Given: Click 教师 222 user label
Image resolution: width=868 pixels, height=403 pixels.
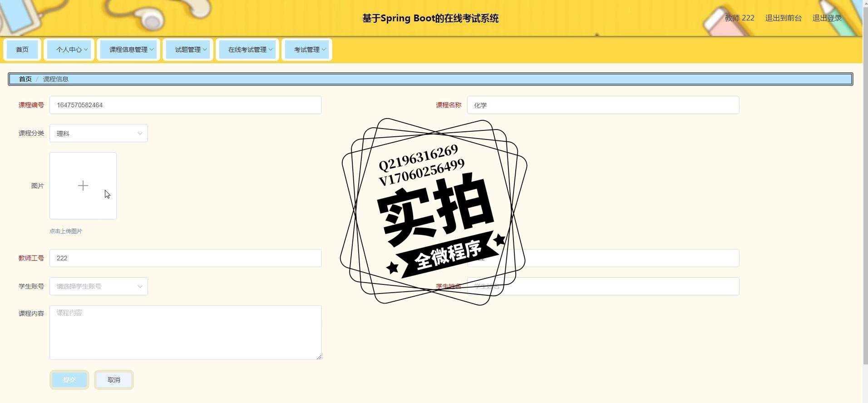Looking at the screenshot, I should point(740,18).
